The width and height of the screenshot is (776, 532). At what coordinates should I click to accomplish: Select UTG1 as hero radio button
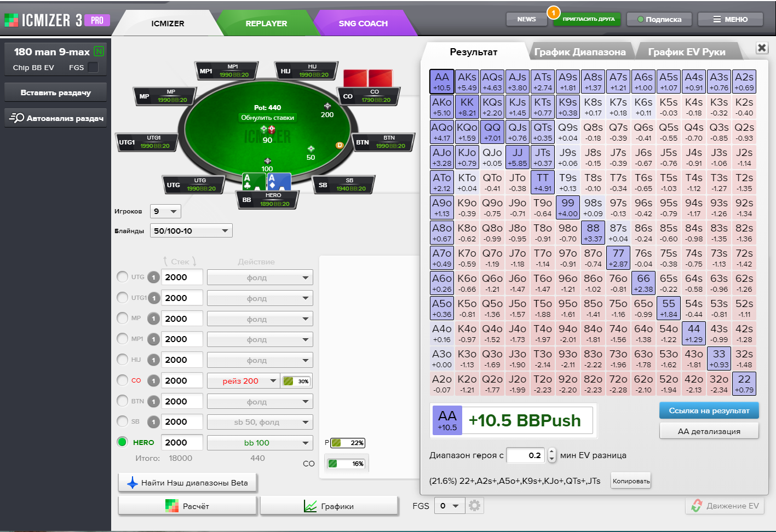pyautogui.click(x=123, y=297)
